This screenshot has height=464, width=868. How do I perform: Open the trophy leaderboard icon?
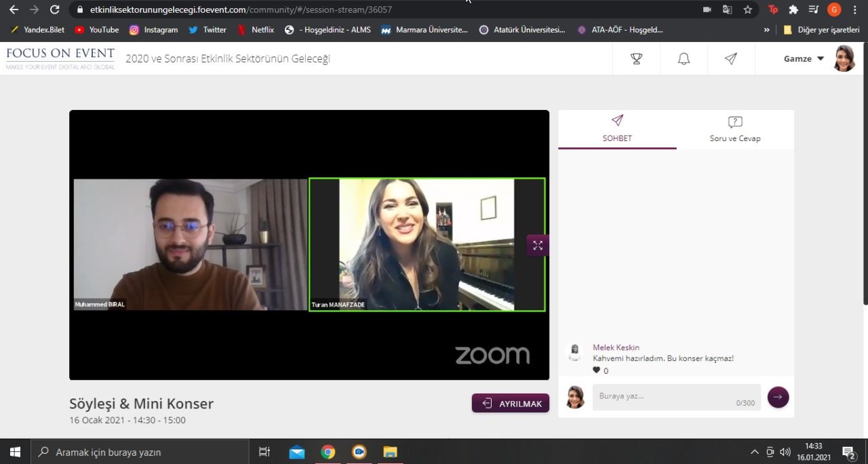click(636, 59)
